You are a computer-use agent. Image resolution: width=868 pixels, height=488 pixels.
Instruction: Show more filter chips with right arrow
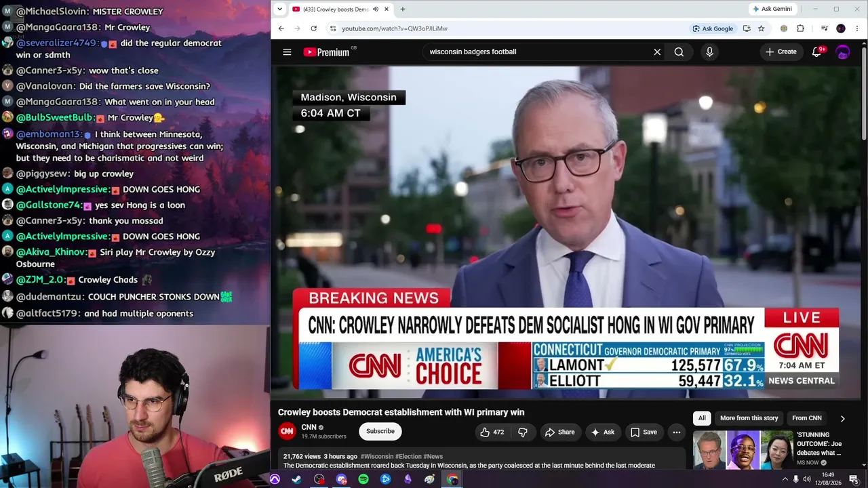coord(842,418)
